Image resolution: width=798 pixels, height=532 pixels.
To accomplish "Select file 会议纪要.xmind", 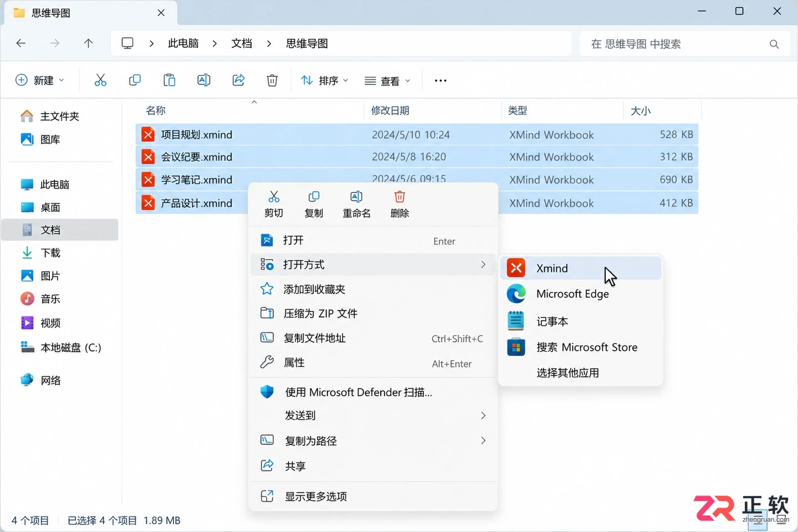I will (x=417, y=157).
